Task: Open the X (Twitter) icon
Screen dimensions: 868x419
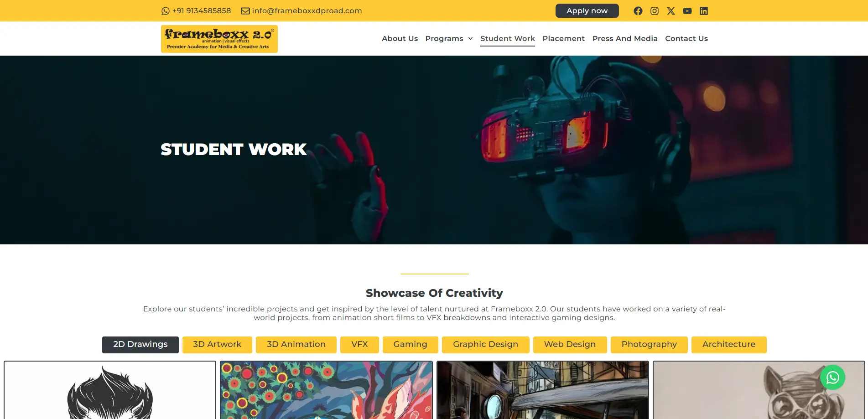Action: click(x=670, y=11)
